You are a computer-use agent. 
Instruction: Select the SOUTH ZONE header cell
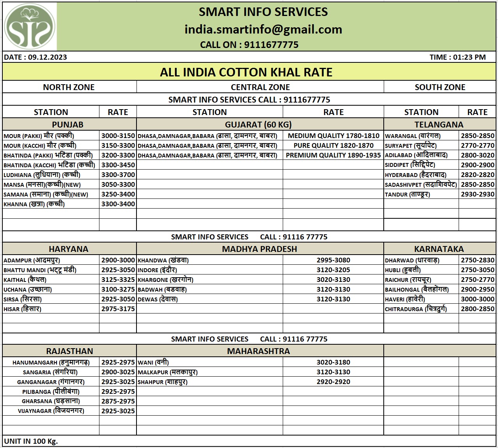(x=440, y=87)
